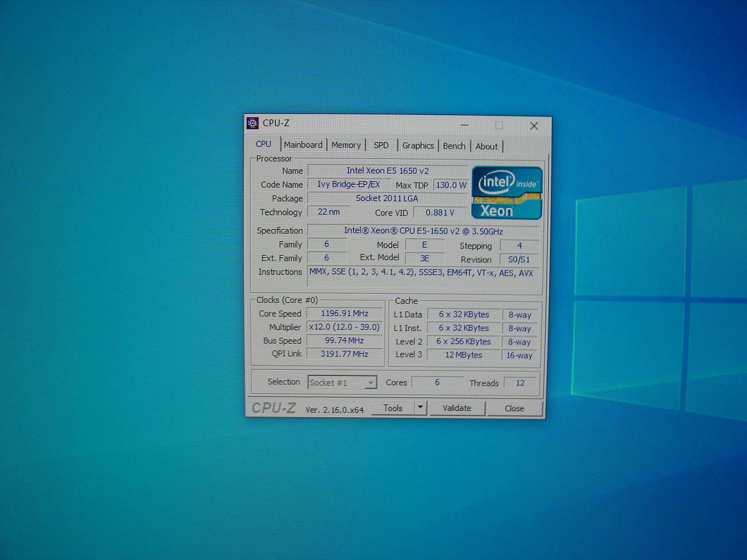
Task: Click the Multiplier value x12.0 (12.0 - 39.0)
Action: click(344, 327)
